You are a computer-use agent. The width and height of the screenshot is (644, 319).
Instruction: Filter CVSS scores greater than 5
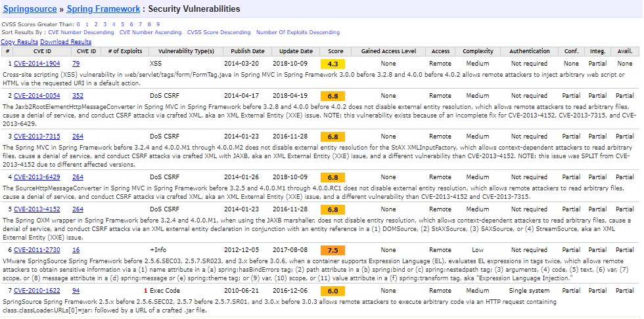coord(123,24)
